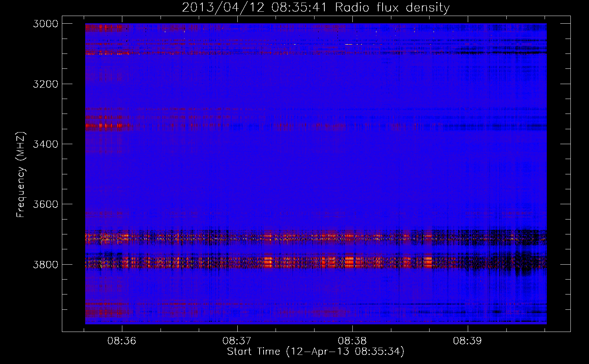Click the 08:39 time axis label
Viewport: 589px width, 364px height.
tap(467, 341)
